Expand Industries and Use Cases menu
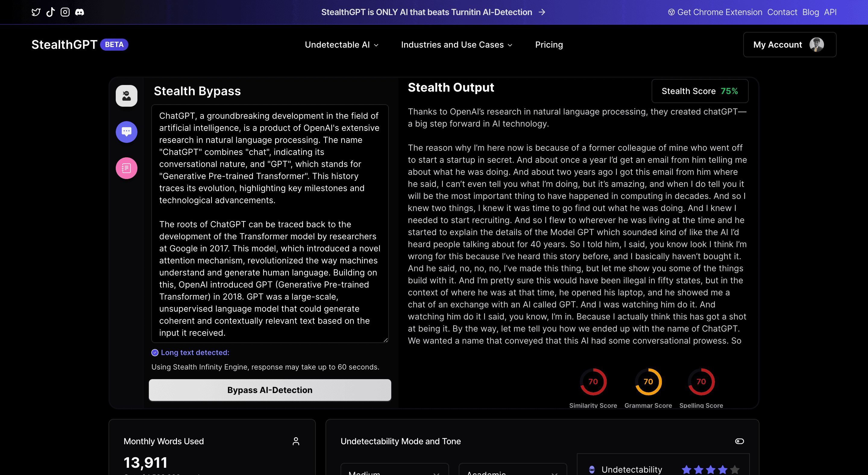 [x=456, y=45]
